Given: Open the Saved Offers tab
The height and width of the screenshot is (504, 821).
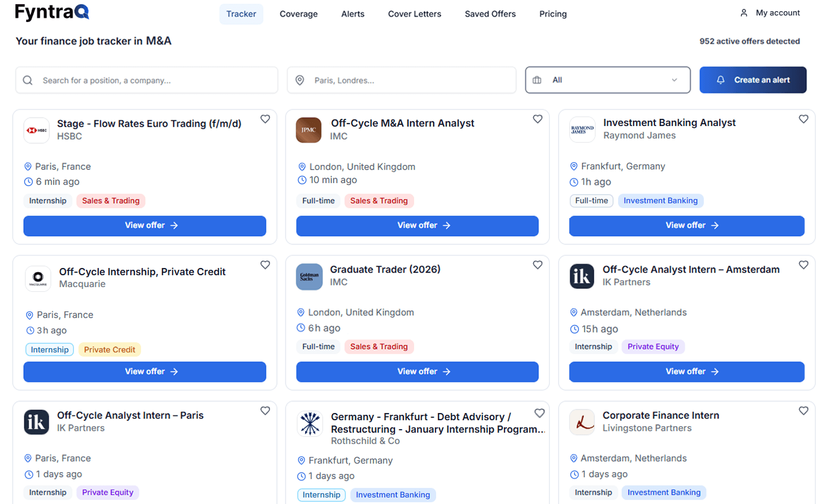Looking at the screenshot, I should [490, 14].
